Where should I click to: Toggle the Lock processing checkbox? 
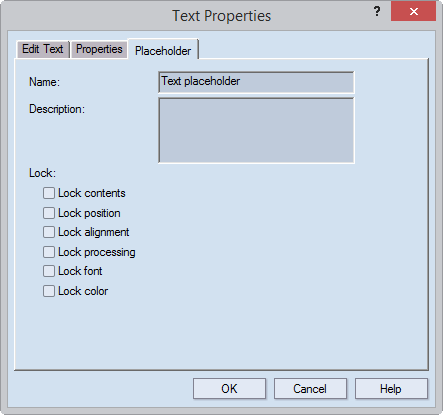49,252
